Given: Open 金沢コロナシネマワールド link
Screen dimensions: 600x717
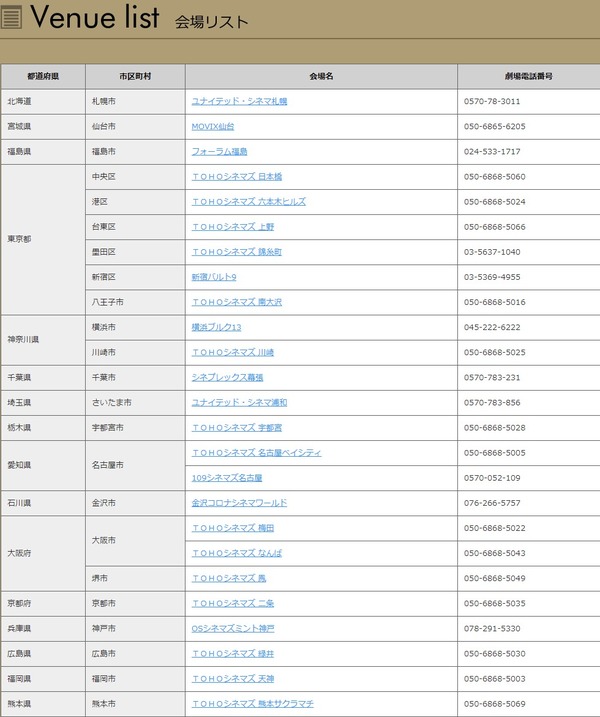Looking at the screenshot, I should (239, 503).
